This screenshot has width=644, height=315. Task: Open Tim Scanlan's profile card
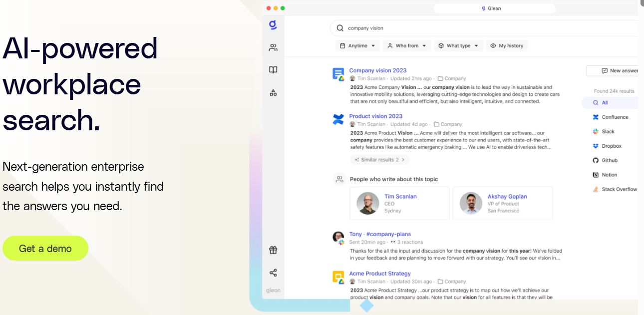point(399,203)
